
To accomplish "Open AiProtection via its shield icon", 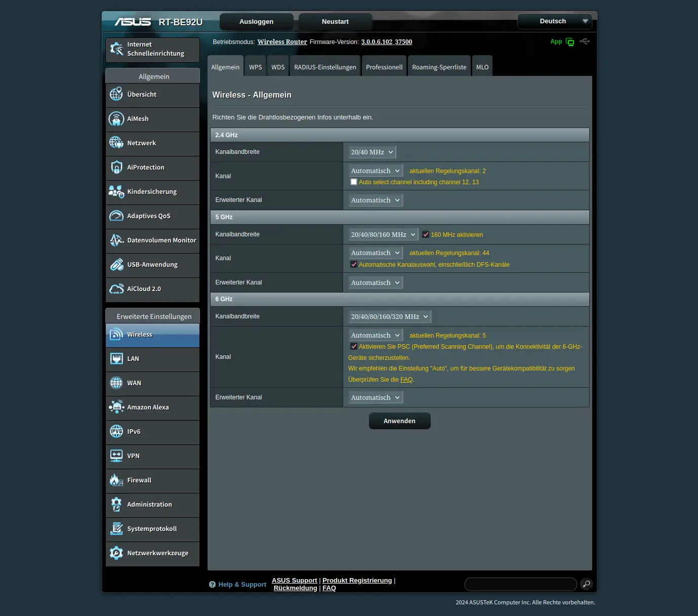I will coord(116,168).
